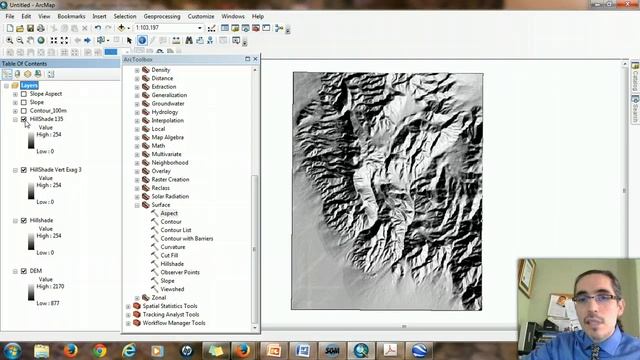640x360 pixels.
Task: Open the File menu
Action: pos(10,16)
